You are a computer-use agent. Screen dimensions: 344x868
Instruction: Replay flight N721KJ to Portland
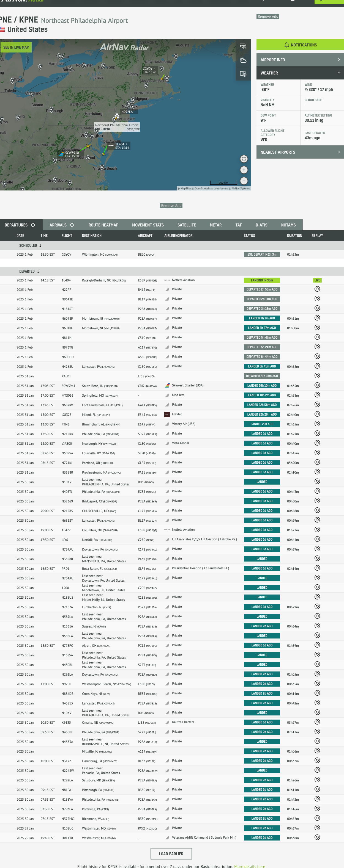pos(317,462)
